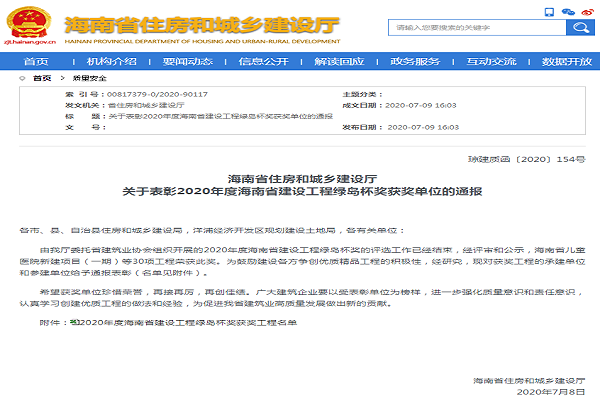Open the Weibo icon in header
The width and height of the screenshot is (600, 400).
[x=587, y=12]
